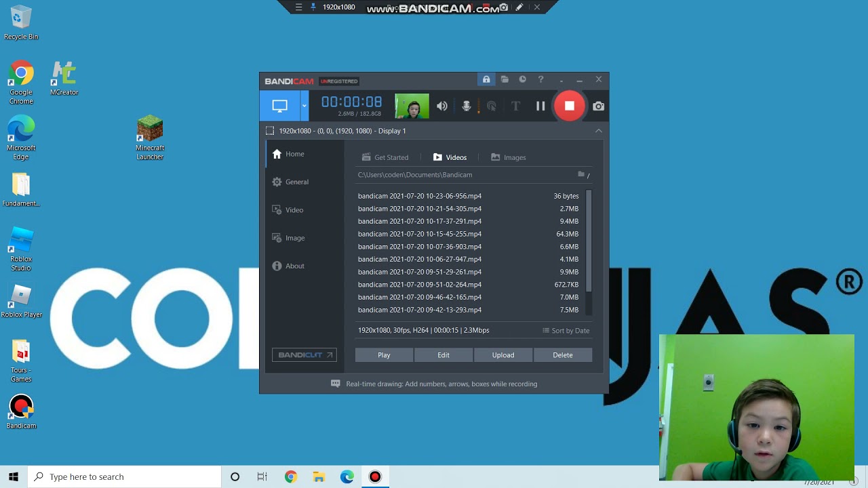The height and width of the screenshot is (488, 868).
Task: Open the recording mode dropdown arrow
Action: (x=304, y=106)
